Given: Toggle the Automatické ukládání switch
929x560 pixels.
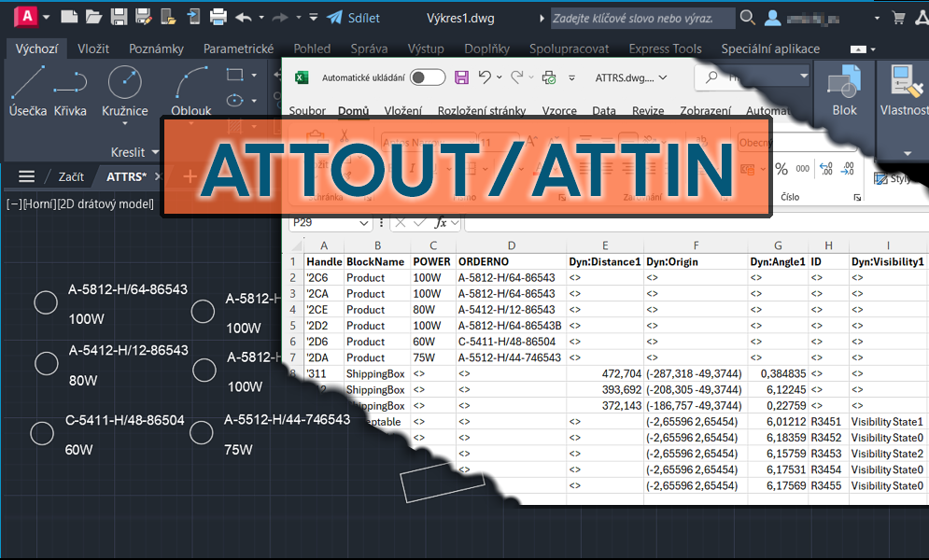Looking at the screenshot, I should click(428, 78).
